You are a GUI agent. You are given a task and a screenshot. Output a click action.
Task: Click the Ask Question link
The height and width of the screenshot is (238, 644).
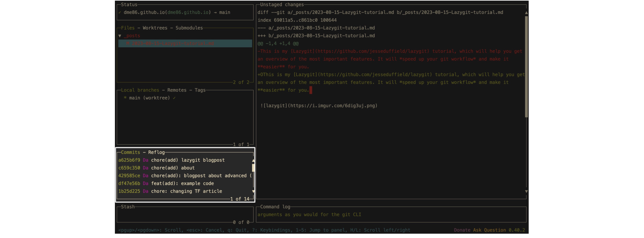489,230
